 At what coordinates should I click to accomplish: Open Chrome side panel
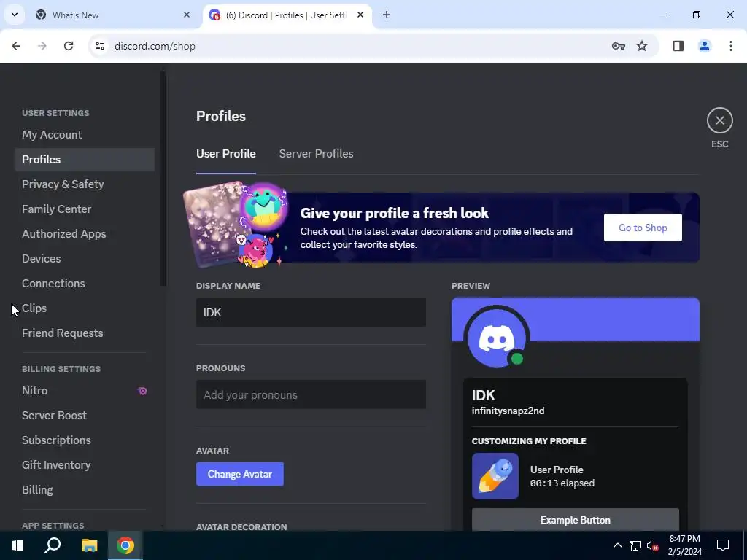coord(678,46)
